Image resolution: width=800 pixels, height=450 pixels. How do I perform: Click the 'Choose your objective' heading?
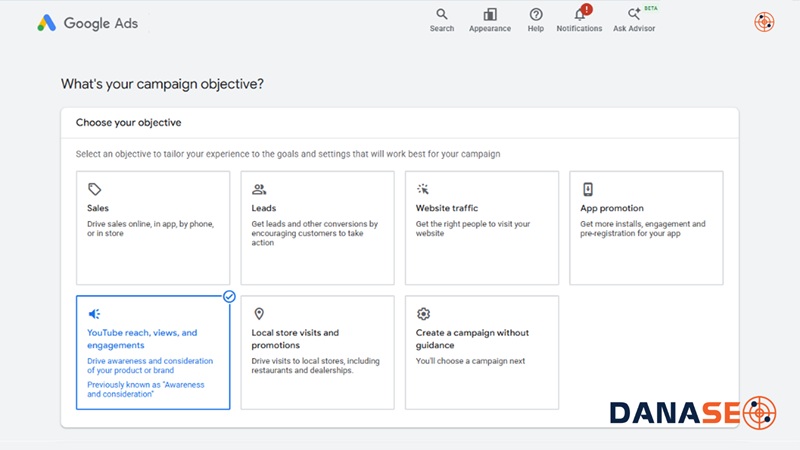(129, 122)
